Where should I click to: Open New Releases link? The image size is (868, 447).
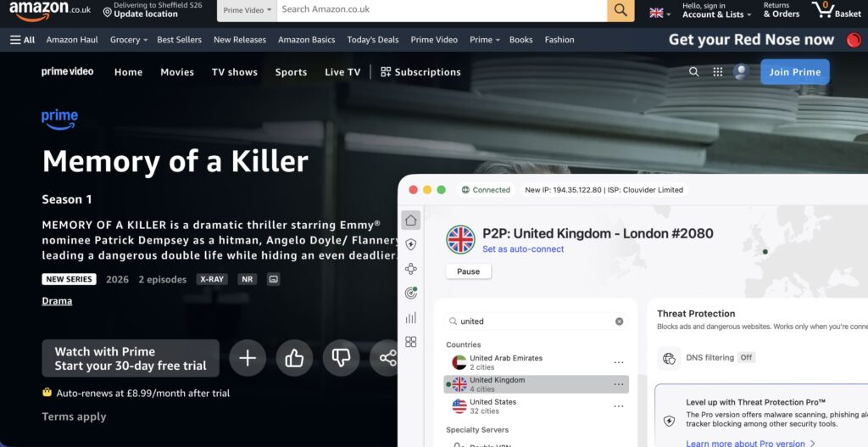coord(240,40)
